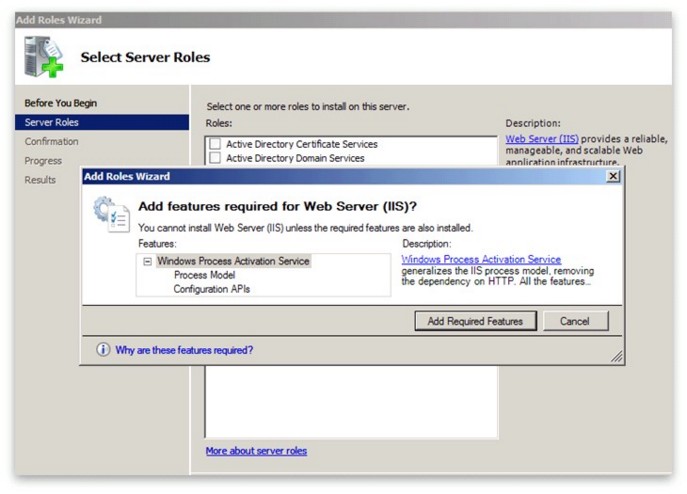Cancel the add features dialog
The height and width of the screenshot is (494, 687).
pyautogui.click(x=576, y=321)
